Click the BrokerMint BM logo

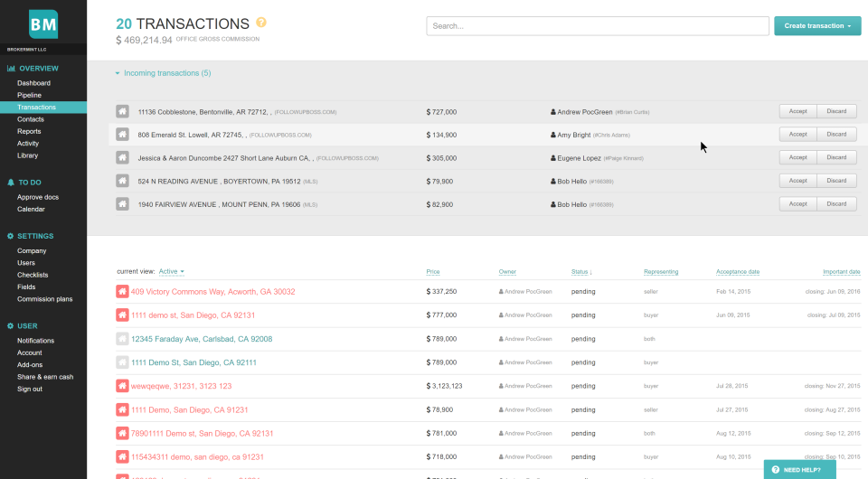[x=42, y=24]
